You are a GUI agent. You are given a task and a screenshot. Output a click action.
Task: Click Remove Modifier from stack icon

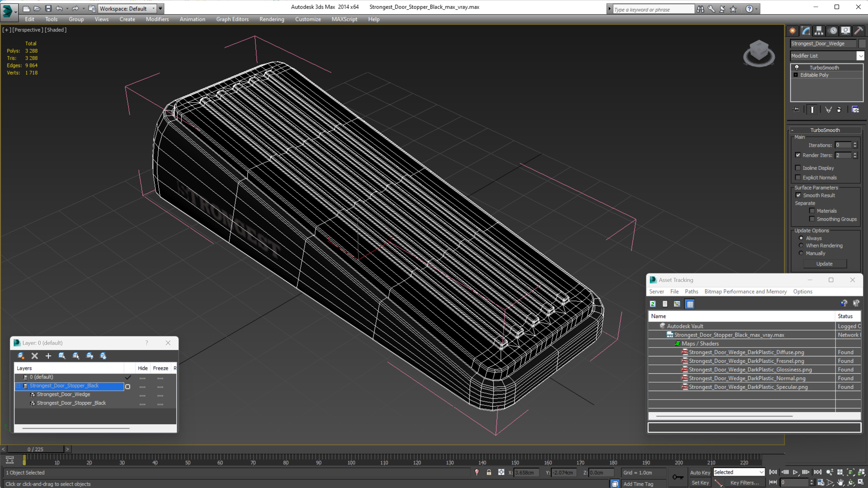point(839,109)
